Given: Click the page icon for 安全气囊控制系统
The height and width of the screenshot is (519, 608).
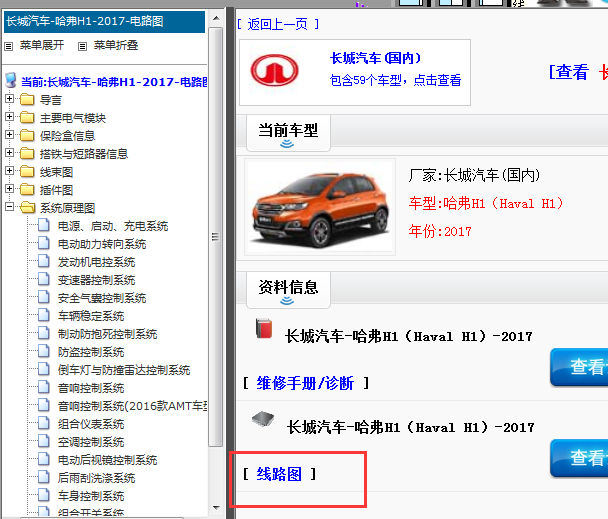Looking at the screenshot, I should click(44, 298).
